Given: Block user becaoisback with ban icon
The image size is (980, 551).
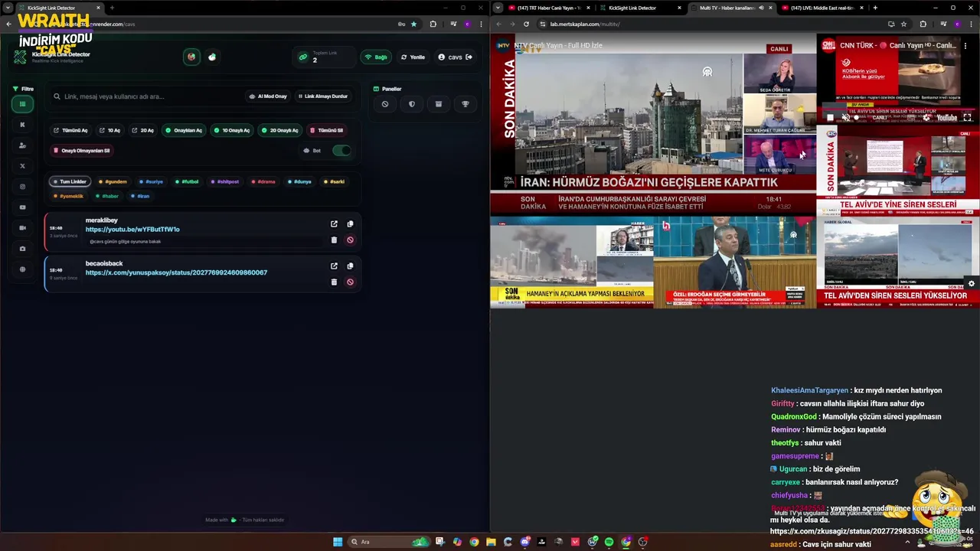Looking at the screenshot, I should [x=350, y=282].
